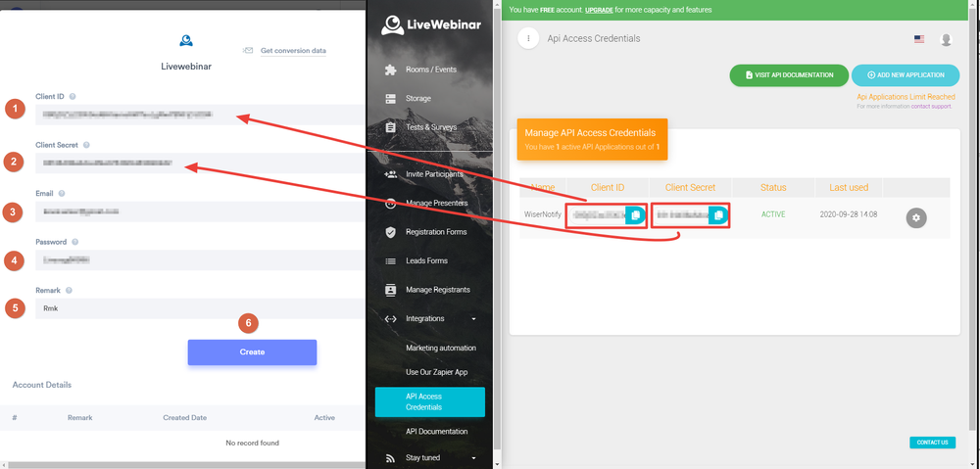Click the Stay tuned feed icon

click(391, 458)
